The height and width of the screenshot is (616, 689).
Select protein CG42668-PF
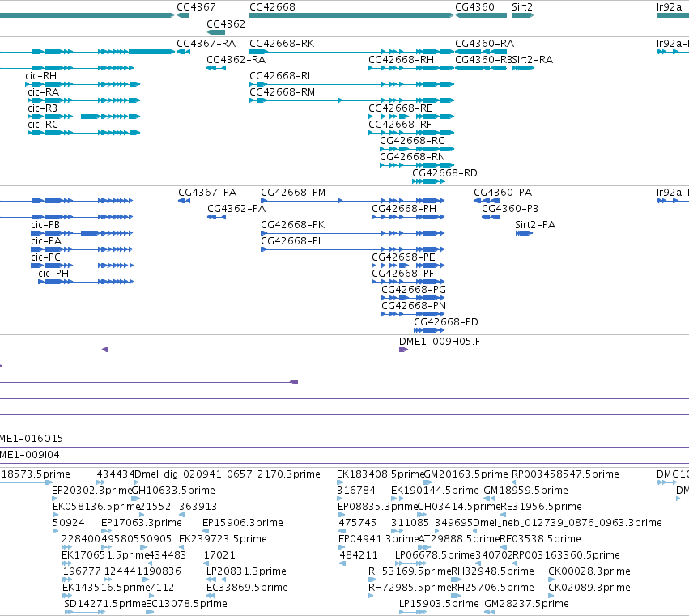[403, 274]
